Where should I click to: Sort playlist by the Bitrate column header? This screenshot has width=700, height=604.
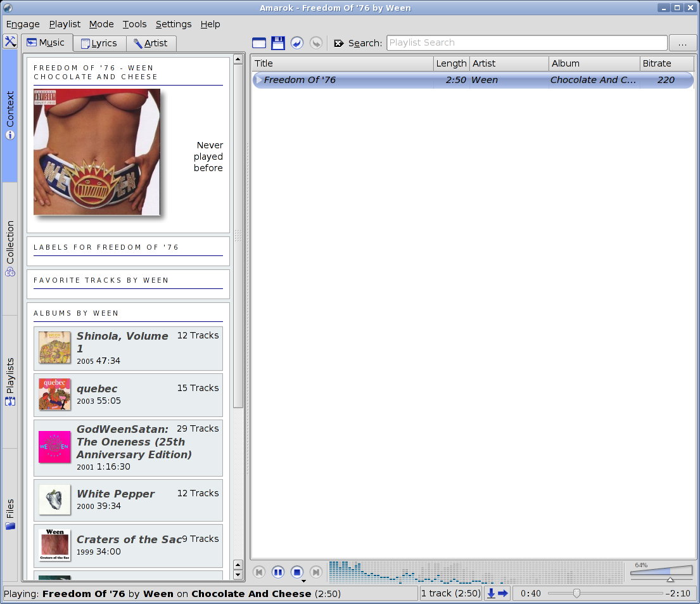pos(666,63)
